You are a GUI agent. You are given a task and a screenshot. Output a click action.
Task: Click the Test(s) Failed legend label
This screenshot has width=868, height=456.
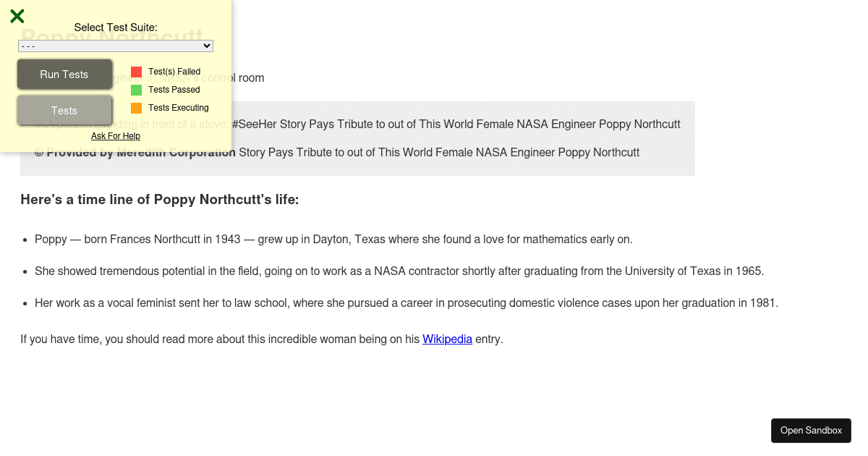pyautogui.click(x=174, y=72)
